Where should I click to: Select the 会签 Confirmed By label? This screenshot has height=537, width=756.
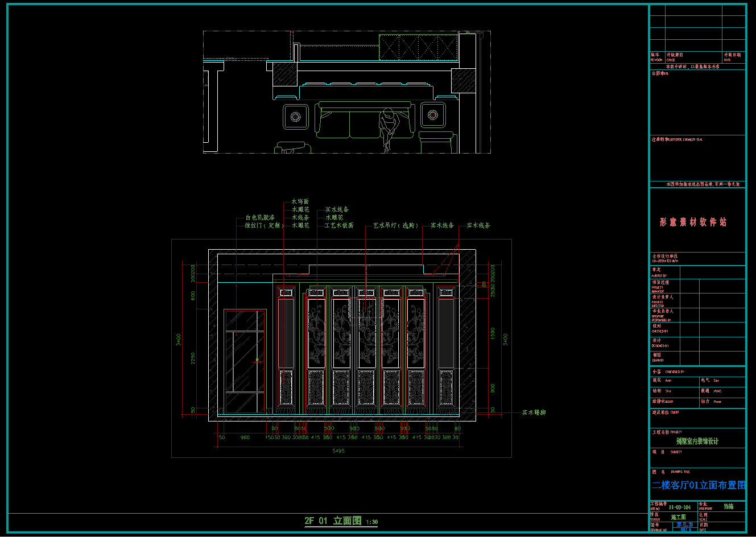click(656, 371)
